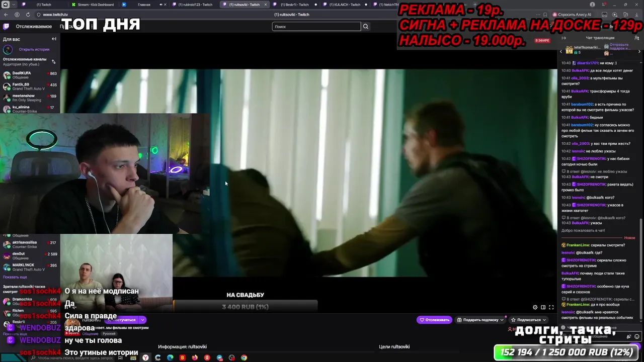This screenshot has height=362, width=644.
Task: Open Firefox from the taskbar
Action: click(195, 357)
